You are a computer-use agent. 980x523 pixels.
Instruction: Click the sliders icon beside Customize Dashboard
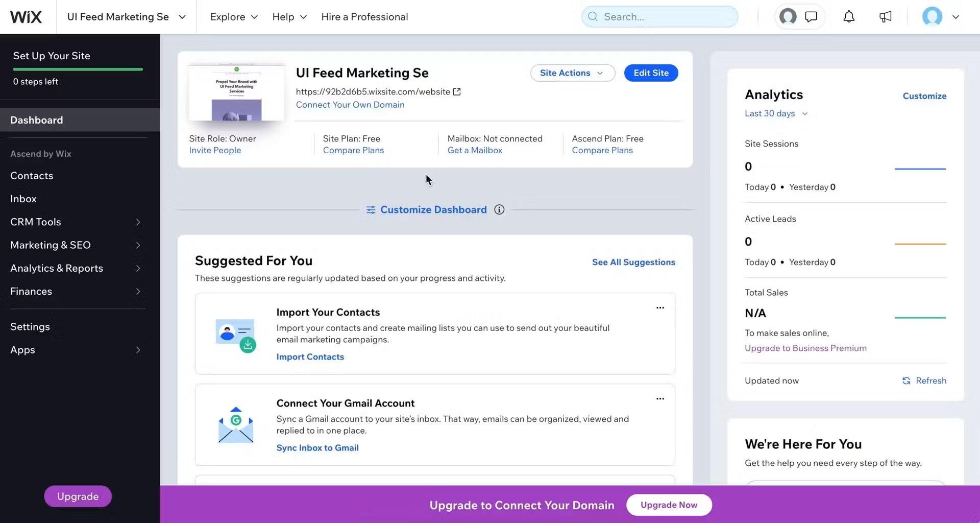(371, 210)
